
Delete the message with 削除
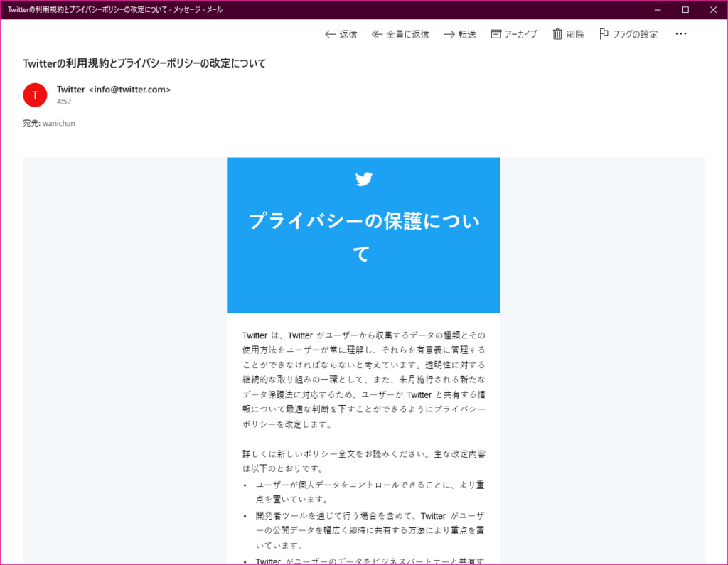point(568,34)
